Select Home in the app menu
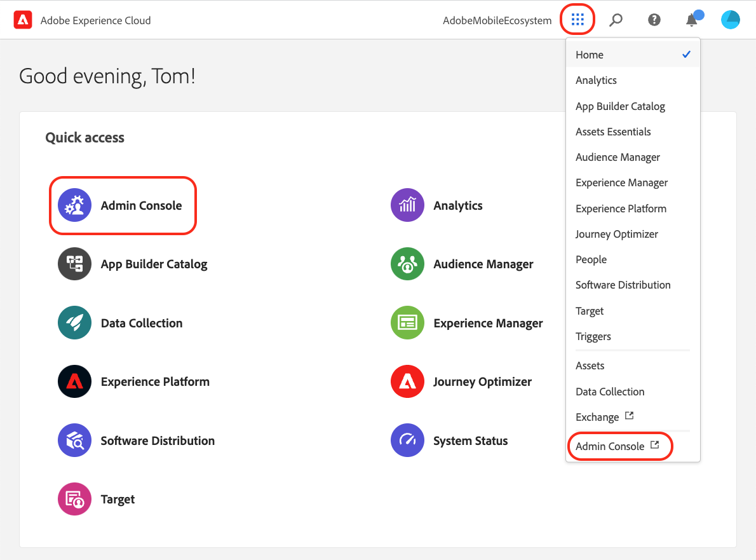Screen dimensions: 756x560 pyautogui.click(x=633, y=55)
